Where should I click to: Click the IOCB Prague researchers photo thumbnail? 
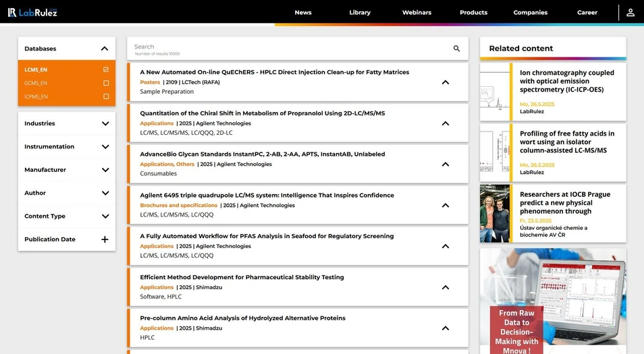pyautogui.click(x=495, y=214)
